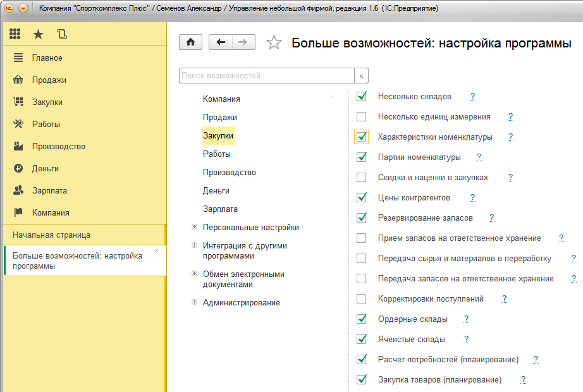This screenshot has width=583, height=392.
Task: Expand Персональные настройки tree node
Action: point(194,228)
